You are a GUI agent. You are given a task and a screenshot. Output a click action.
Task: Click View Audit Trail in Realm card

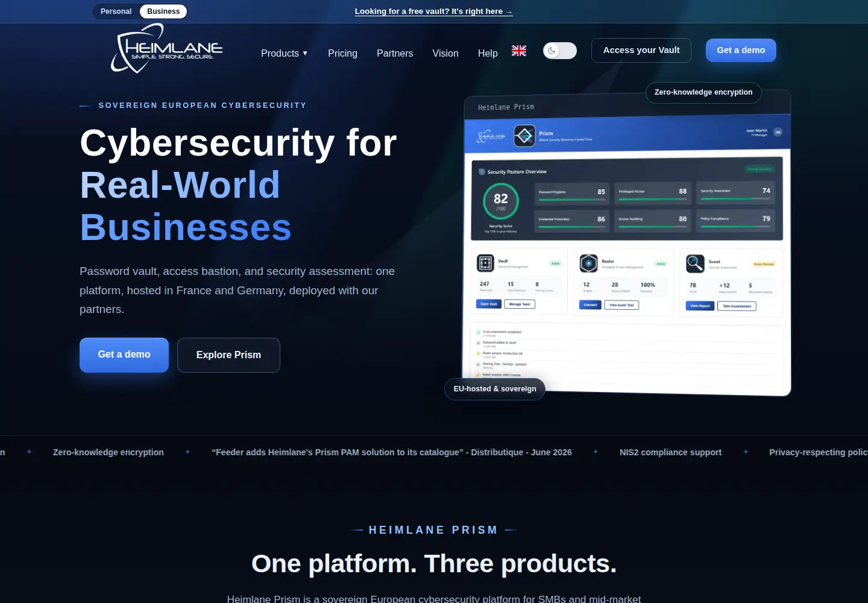[621, 305]
